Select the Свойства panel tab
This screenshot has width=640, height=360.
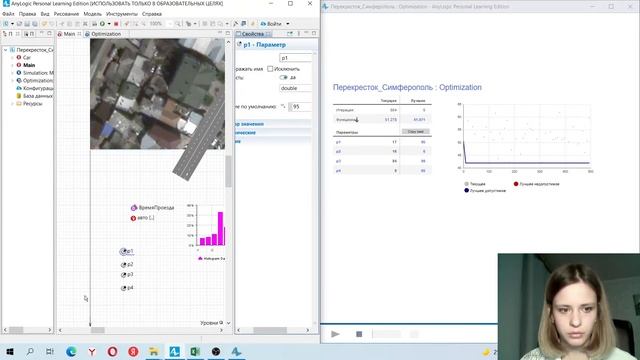click(253, 34)
